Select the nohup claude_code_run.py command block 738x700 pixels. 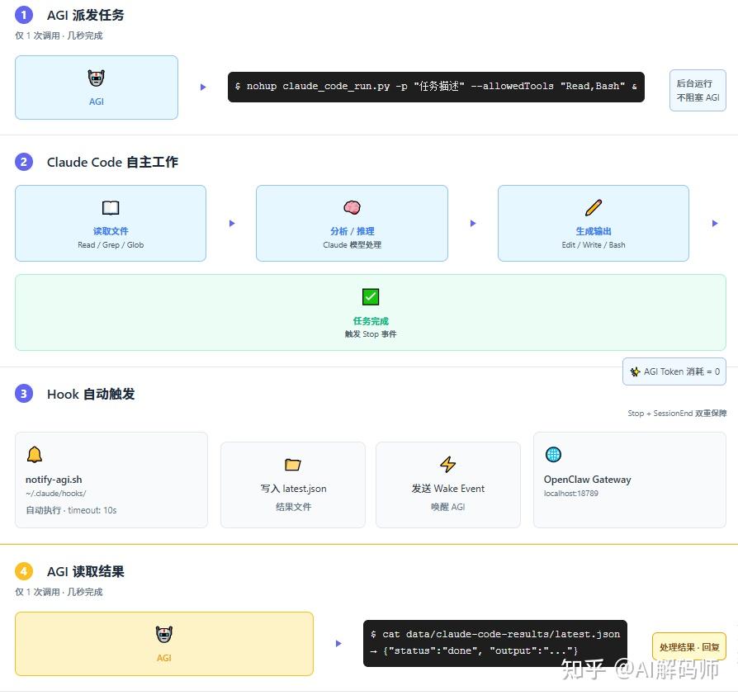point(436,87)
